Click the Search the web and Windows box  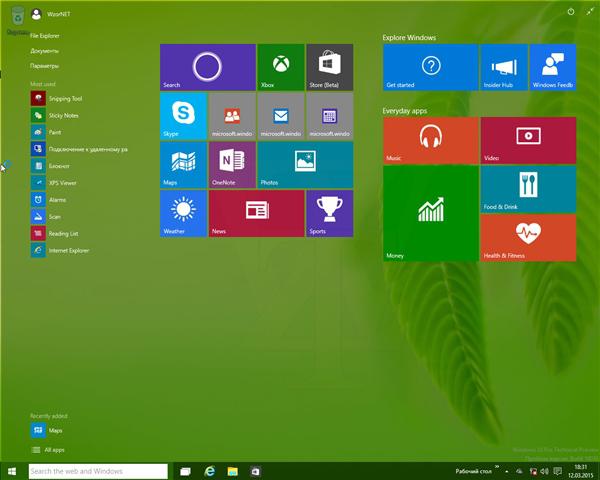pos(97,471)
